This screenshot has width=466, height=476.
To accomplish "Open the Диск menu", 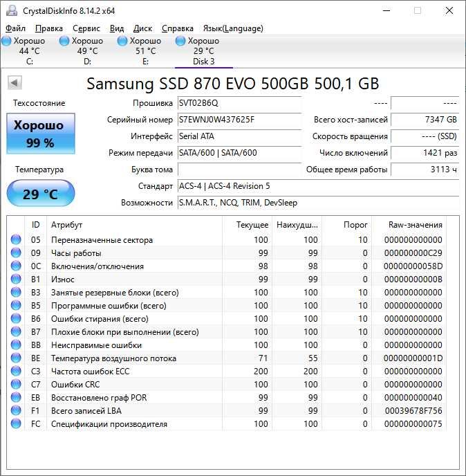I will pos(142,28).
